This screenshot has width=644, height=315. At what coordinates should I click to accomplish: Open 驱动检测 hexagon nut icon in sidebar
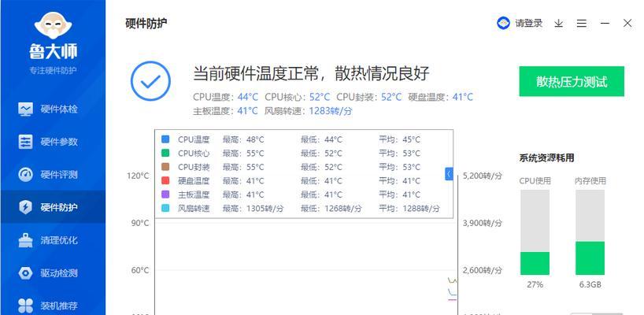point(25,273)
